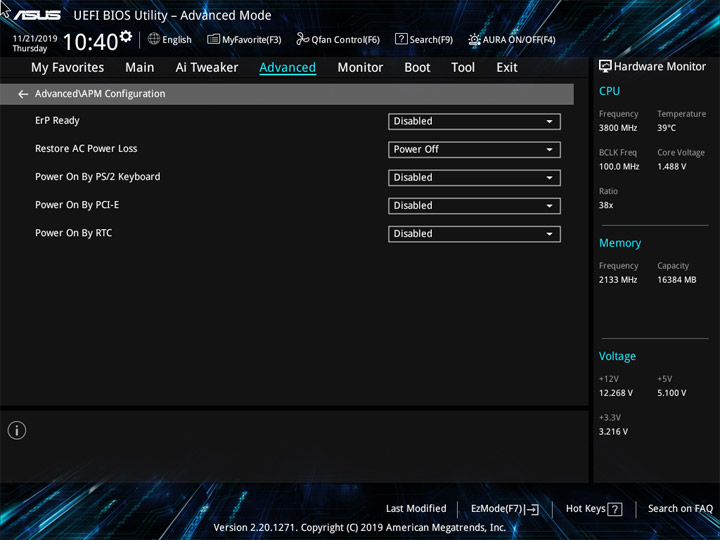Open MyFavorite(F3) list icon

coord(213,39)
